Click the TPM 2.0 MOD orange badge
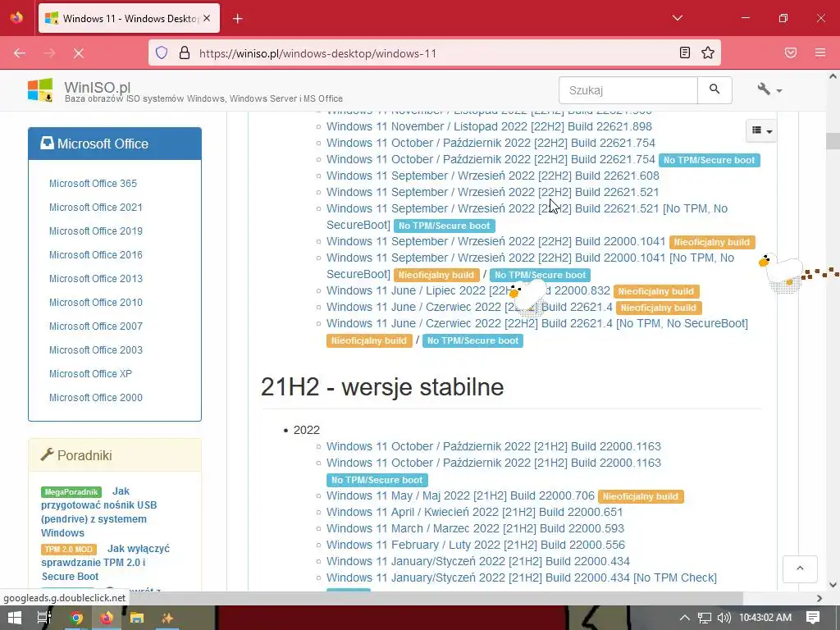Image resolution: width=840 pixels, height=630 pixels. click(69, 549)
